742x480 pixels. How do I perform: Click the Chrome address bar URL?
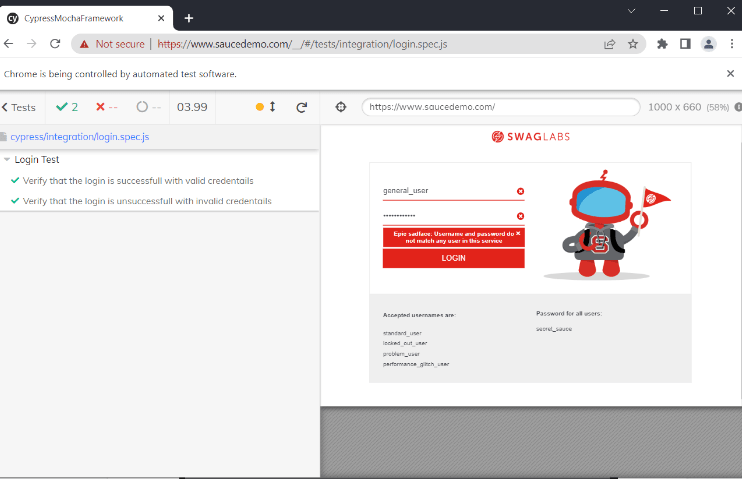(302, 44)
